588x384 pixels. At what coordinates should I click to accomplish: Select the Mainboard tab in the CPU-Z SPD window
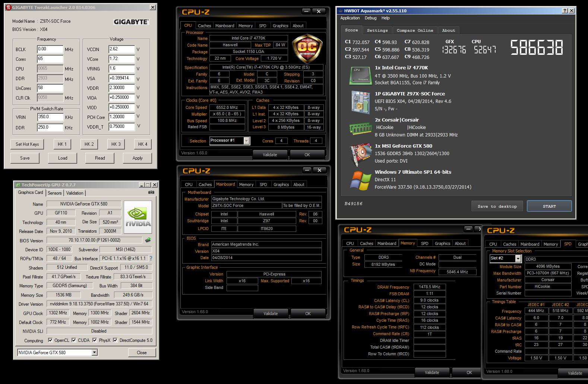click(x=530, y=244)
